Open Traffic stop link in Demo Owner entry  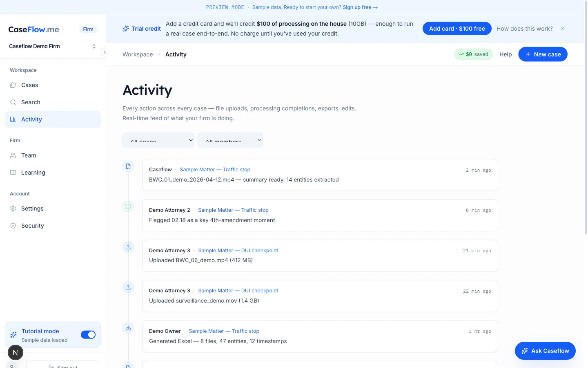[224, 331]
